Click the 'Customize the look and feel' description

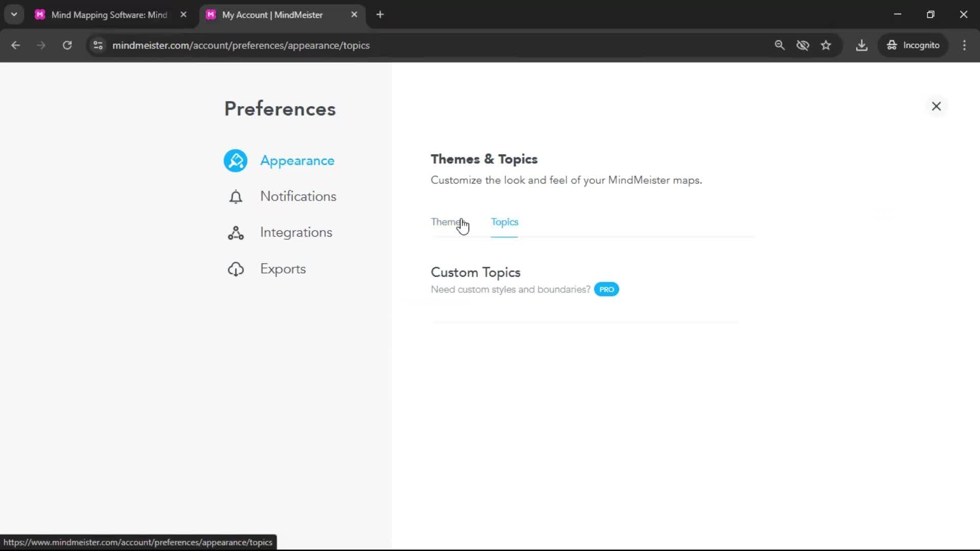(566, 180)
